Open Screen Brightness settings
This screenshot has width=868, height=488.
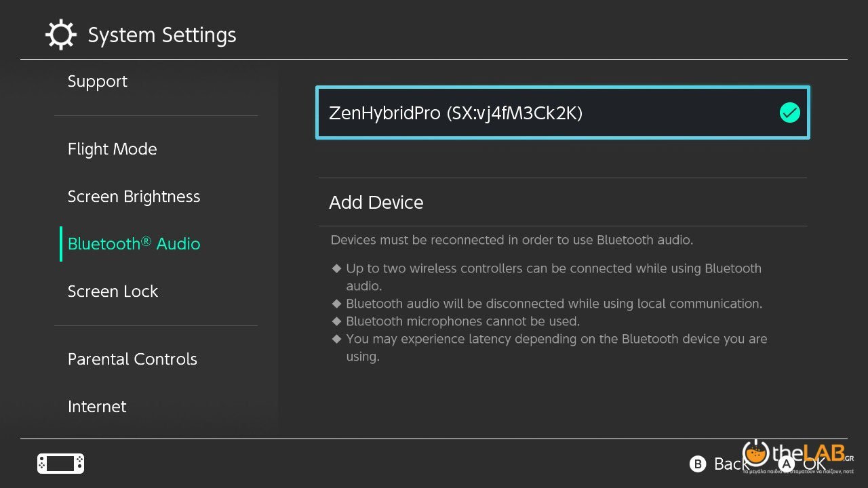pyautogui.click(x=134, y=197)
